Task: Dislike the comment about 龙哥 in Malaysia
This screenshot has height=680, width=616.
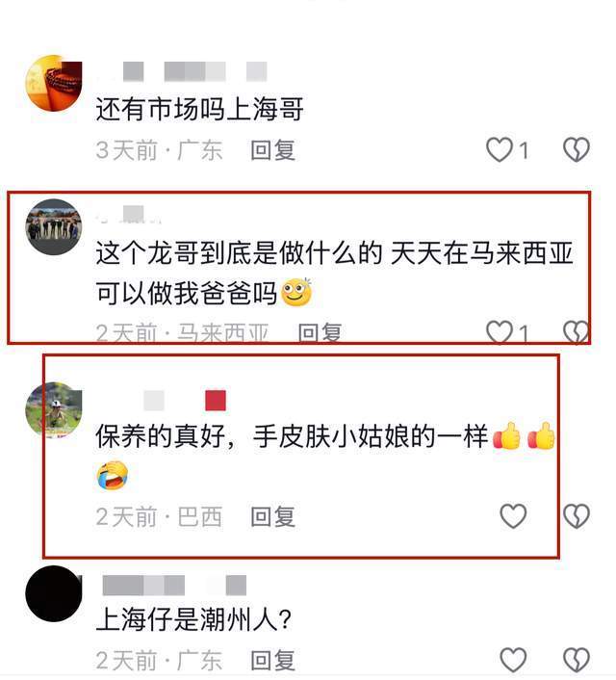Action: click(577, 332)
